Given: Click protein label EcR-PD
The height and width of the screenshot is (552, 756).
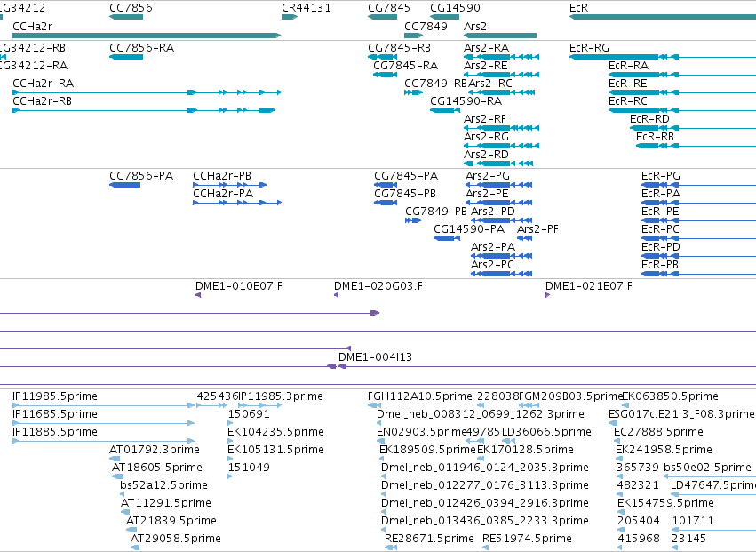Looking at the screenshot, I should pyautogui.click(x=661, y=247).
